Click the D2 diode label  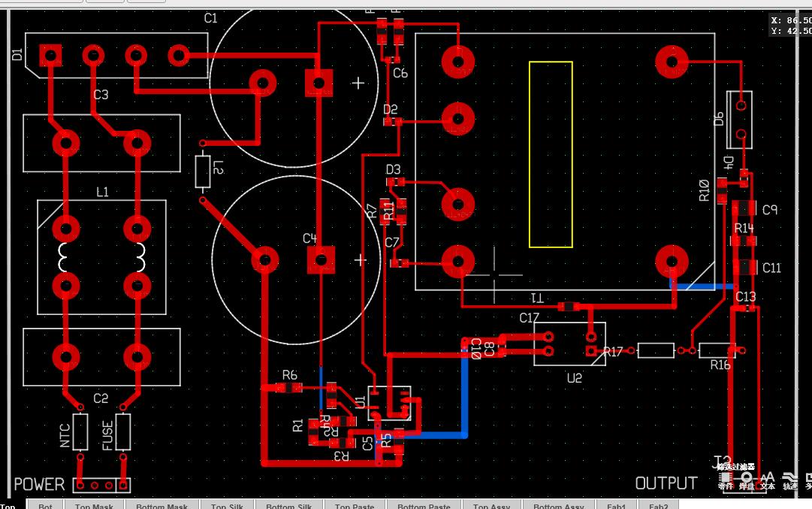391,109
